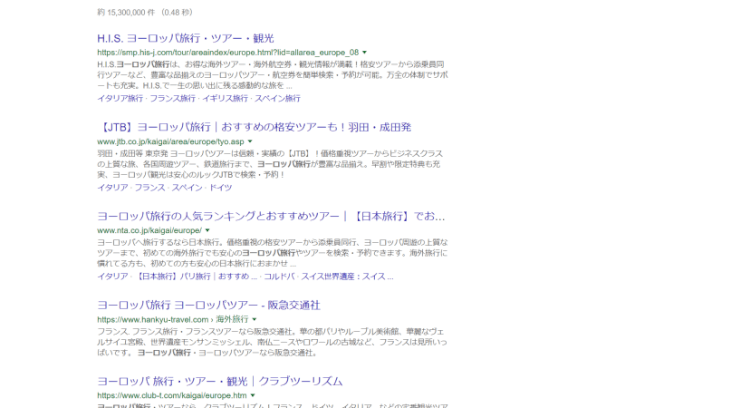Open the イタリア sitelink under 日本旅行 result
The image size is (750, 408).
[x=112, y=276]
